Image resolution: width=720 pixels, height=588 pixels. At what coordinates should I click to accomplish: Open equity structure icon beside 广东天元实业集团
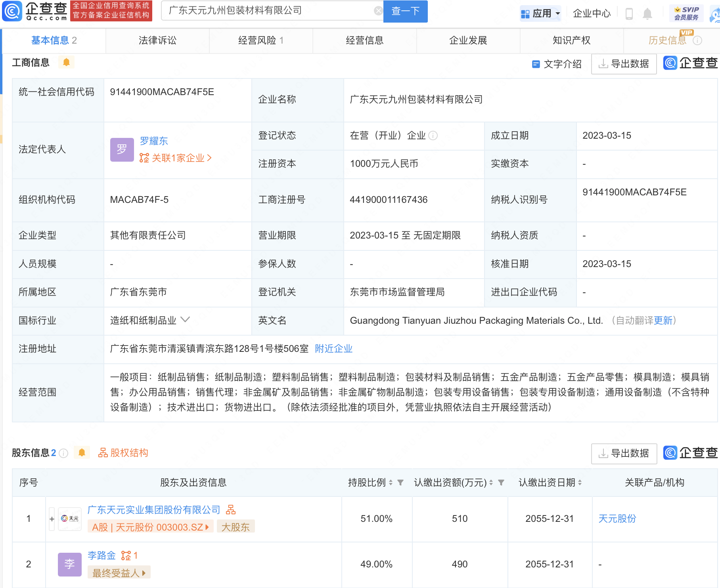tap(231, 510)
